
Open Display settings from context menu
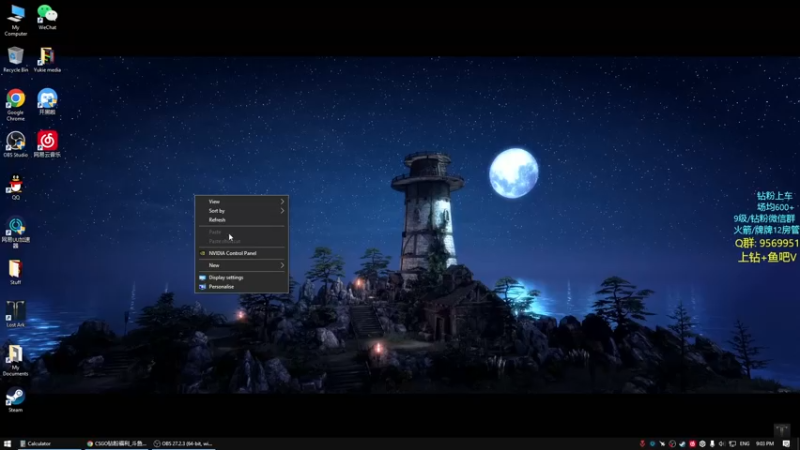point(241,278)
